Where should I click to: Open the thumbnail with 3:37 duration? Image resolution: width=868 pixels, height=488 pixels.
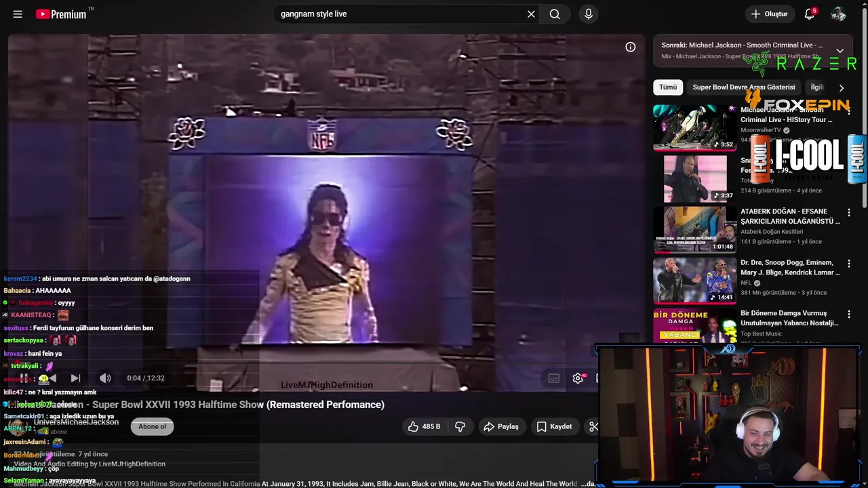coord(694,178)
